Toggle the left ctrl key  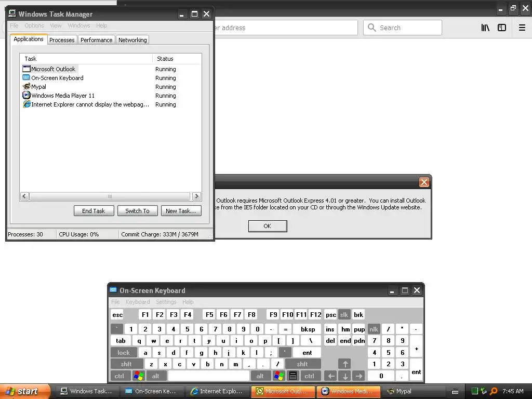119,376
